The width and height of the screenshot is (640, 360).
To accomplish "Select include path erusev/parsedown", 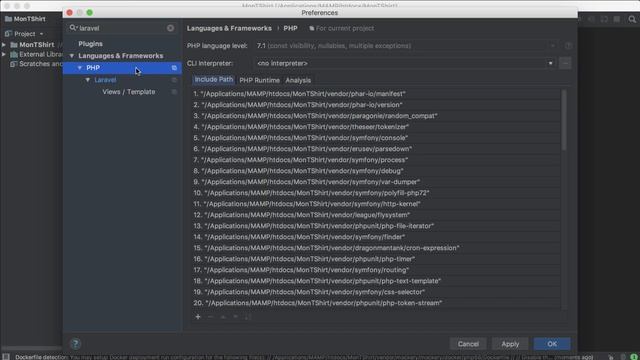I will click(376, 149).
